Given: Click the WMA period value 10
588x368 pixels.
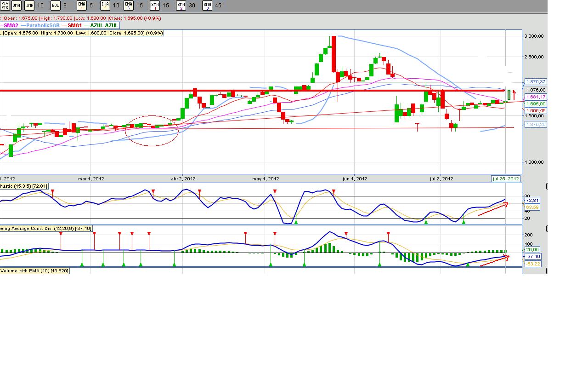Looking at the screenshot, I should 40,6.
